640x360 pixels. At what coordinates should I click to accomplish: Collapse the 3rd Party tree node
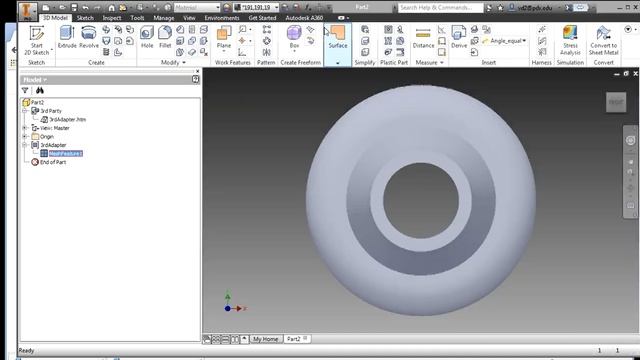[24, 111]
